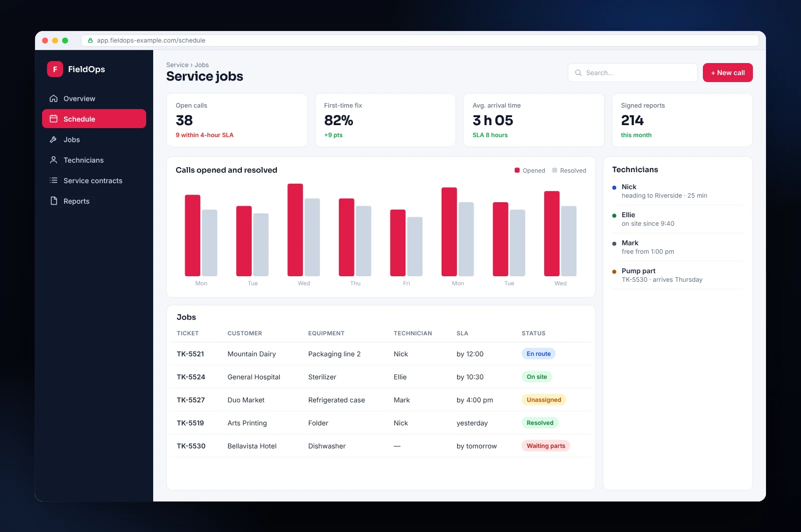The width and height of the screenshot is (801, 532).
Task: Click the En route status badge
Action: (x=539, y=354)
